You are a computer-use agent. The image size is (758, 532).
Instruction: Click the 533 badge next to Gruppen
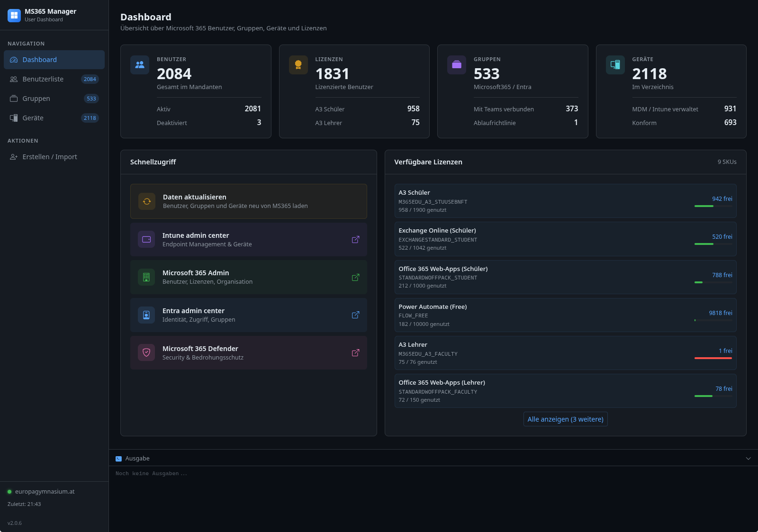tap(91, 99)
